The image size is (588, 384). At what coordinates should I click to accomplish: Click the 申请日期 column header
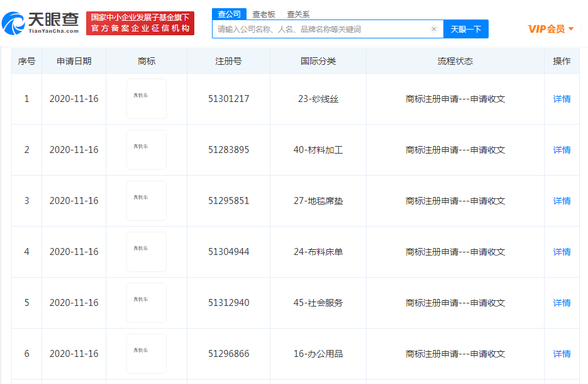click(74, 61)
